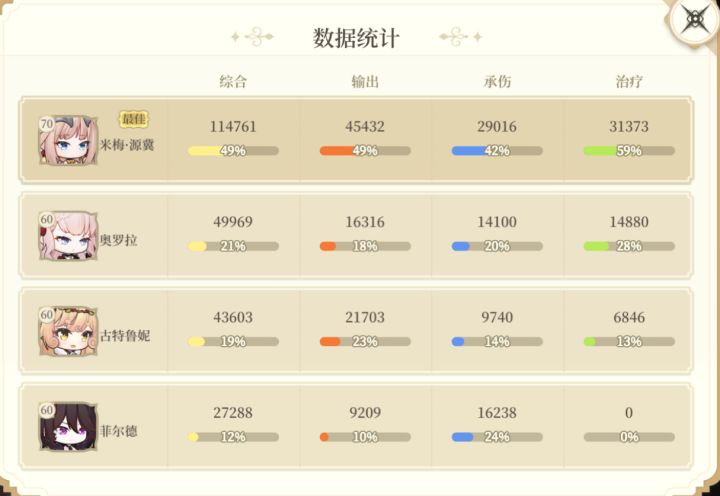The height and width of the screenshot is (496, 720).
Task: Select the 承伤 column header
Action: pyautogui.click(x=497, y=82)
